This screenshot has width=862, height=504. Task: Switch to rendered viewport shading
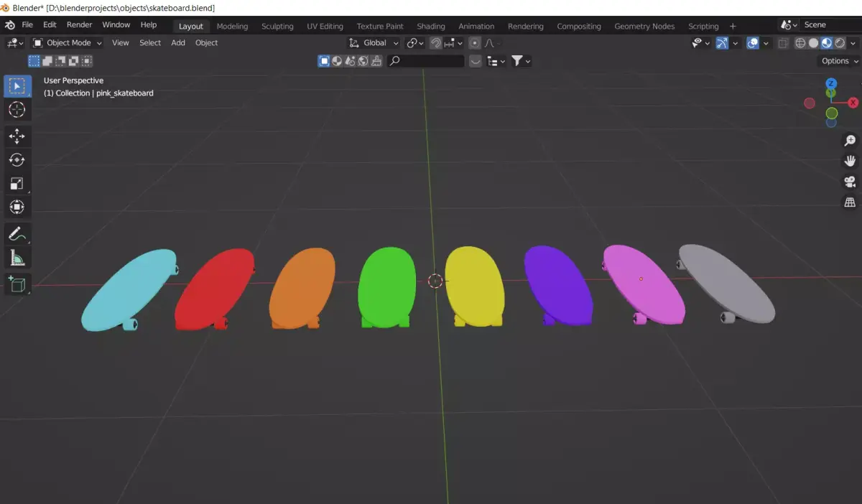tap(840, 43)
